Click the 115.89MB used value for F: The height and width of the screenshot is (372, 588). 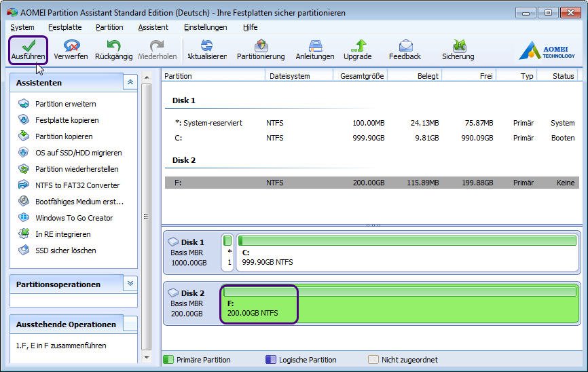[x=422, y=183]
